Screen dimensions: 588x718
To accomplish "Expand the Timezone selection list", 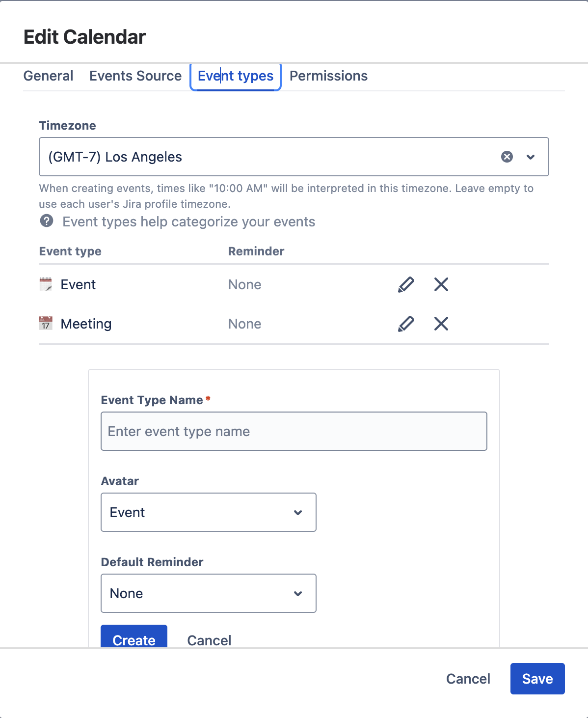I will click(x=530, y=157).
